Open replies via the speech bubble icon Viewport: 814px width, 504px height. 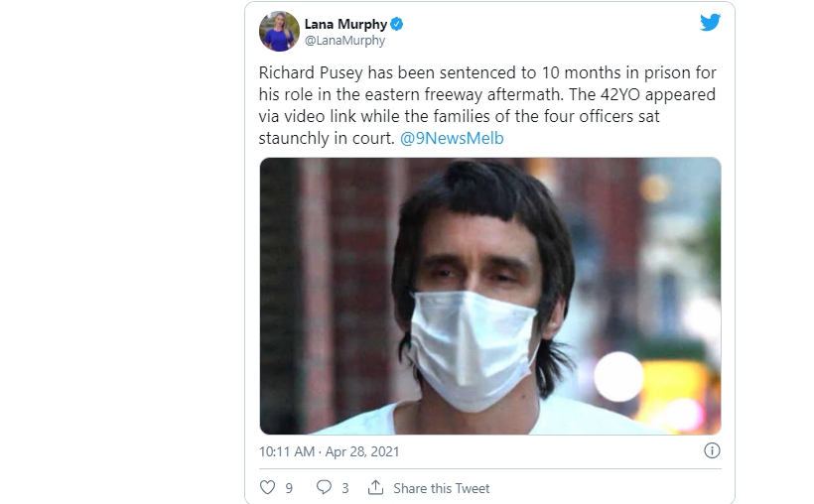pos(324,487)
